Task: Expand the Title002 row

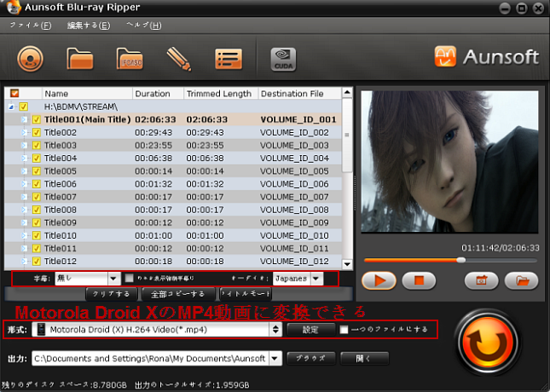Action: click(x=24, y=132)
